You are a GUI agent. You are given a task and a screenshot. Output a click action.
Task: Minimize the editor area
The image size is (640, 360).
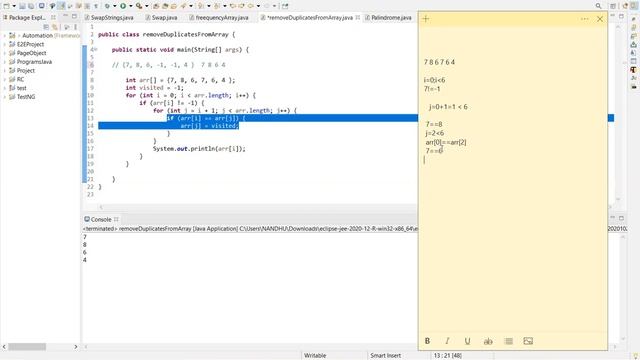pyautogui.click(x=612, y=16)
